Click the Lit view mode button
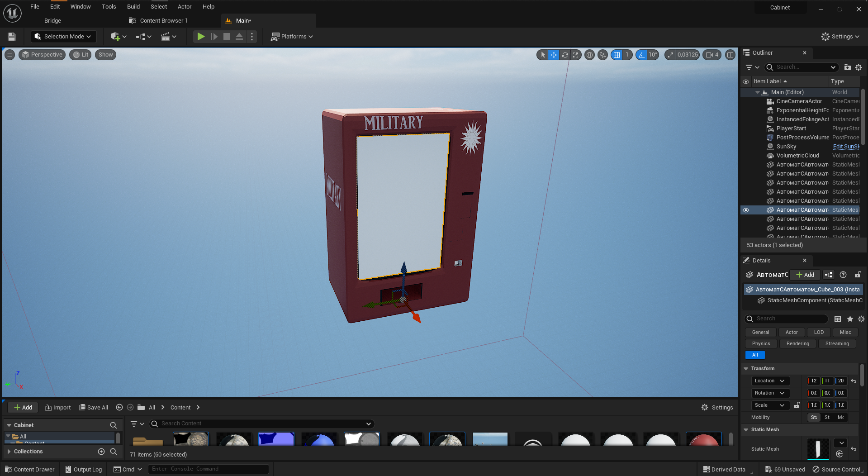Screen dimensions: 868x476 pos(81,55)
